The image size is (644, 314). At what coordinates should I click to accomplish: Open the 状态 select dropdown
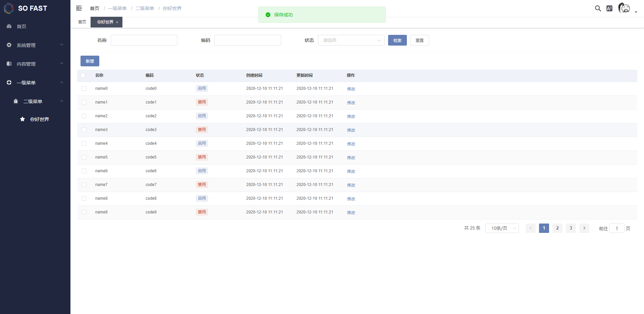[351, 40]
